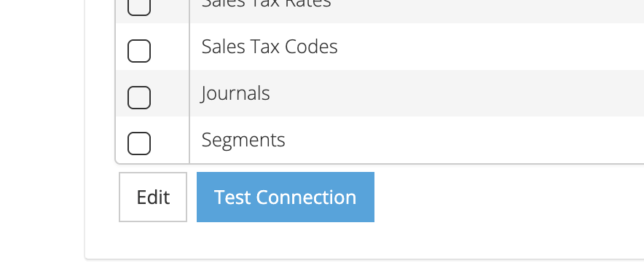644x271 pixels.
Task: Toggle the Sales Tax Rates checkbox
Action: coord(139,6)
